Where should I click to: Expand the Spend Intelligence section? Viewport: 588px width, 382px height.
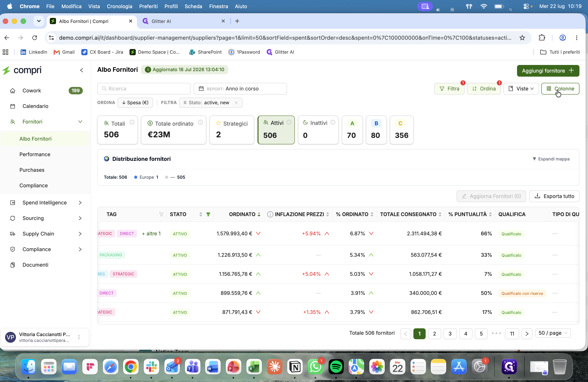80,203
